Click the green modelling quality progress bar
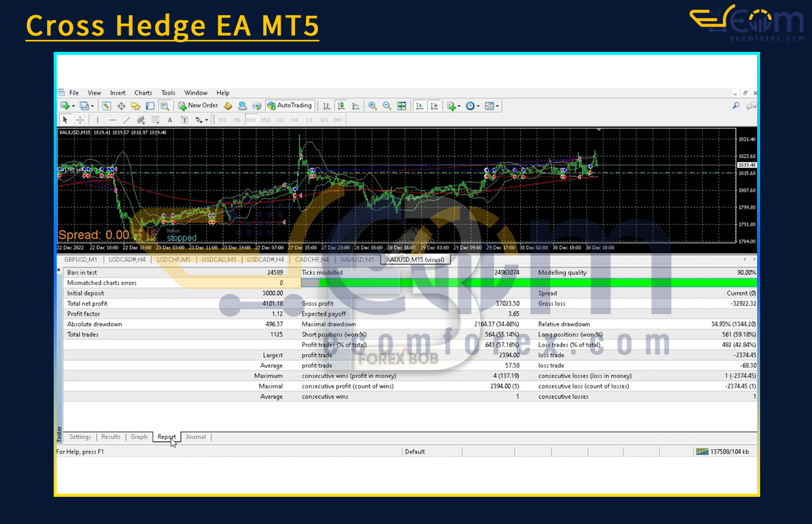This screenshot has height=524, width=812. tap(528, 283)
